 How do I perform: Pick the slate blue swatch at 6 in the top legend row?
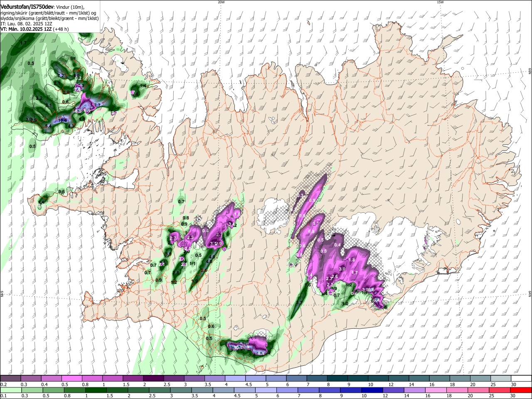[297, 378]
